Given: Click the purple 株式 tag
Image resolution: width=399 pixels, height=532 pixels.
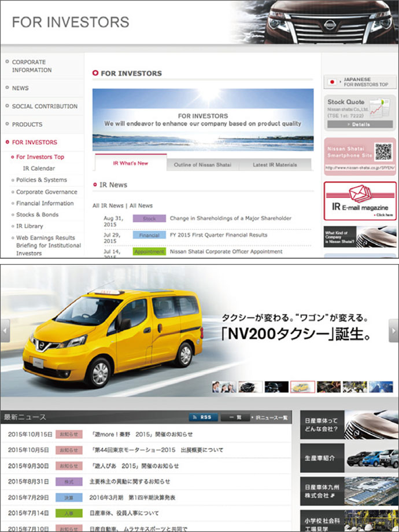Looking at the screenshot, I should tap(69, 482).
